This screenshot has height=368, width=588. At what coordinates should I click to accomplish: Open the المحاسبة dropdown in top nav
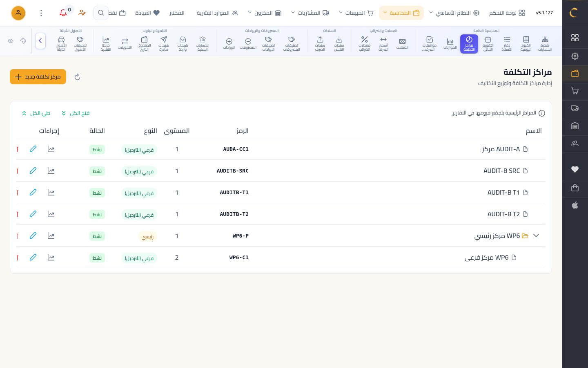401,13
